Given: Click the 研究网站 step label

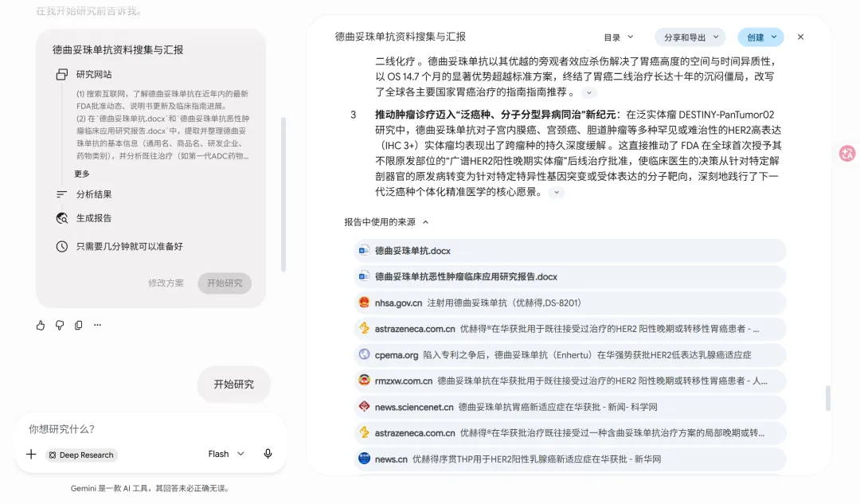Looking at the screenshot, I should (94, 75).
